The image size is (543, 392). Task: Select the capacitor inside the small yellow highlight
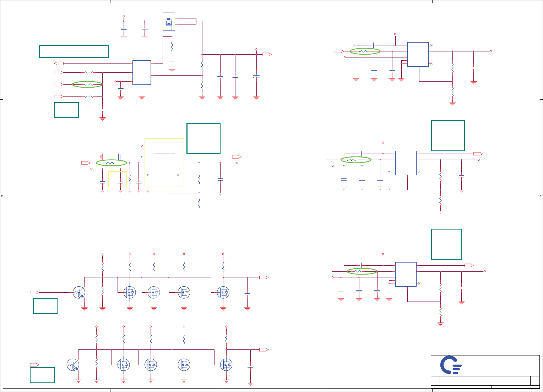120,182
